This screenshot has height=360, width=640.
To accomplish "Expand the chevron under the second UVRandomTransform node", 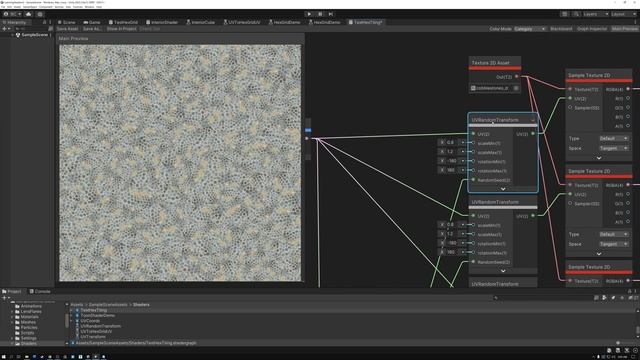I will click(x=503, y=271).
